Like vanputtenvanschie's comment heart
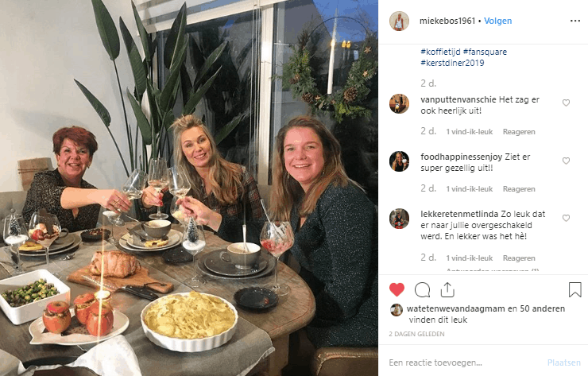The image size is (588, 376). coord(566,103)
